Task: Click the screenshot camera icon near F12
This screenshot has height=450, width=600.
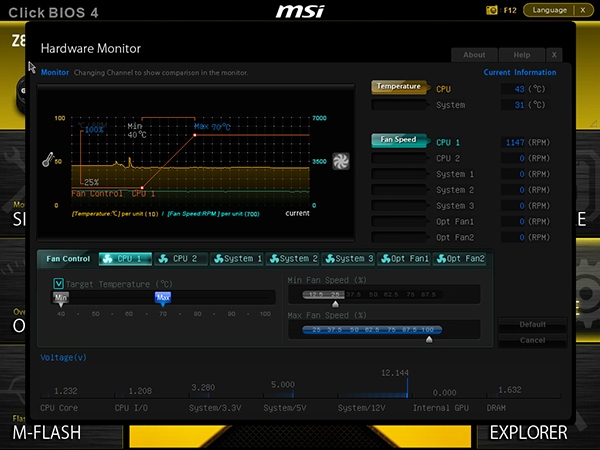Action: pos(491,10)
